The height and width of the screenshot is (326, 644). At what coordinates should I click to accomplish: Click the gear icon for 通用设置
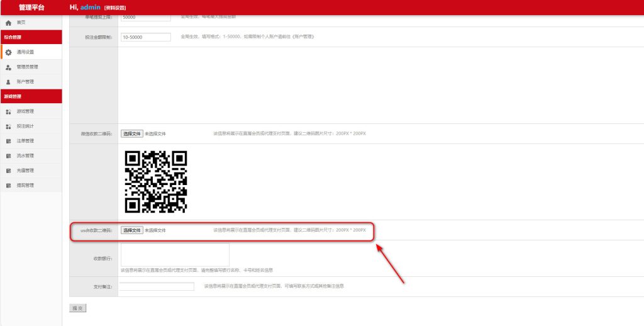pyautogui.click(x=9, y=52)
